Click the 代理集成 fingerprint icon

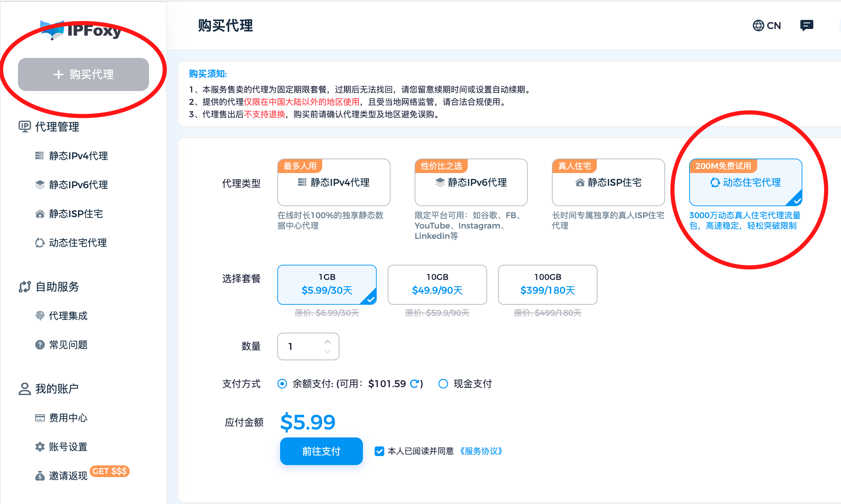pos(40,316)
